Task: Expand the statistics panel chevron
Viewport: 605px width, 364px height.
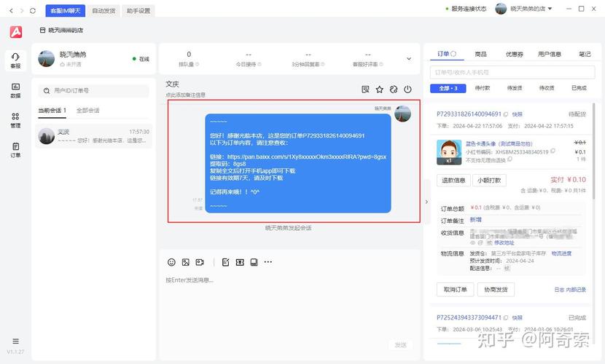Action: (408, 59)
